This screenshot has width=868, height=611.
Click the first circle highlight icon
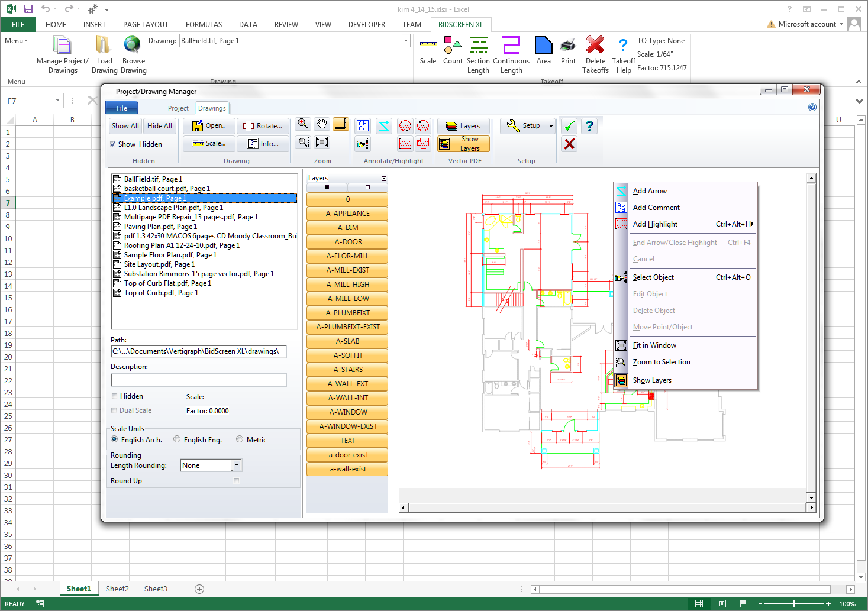coord(405,125)
